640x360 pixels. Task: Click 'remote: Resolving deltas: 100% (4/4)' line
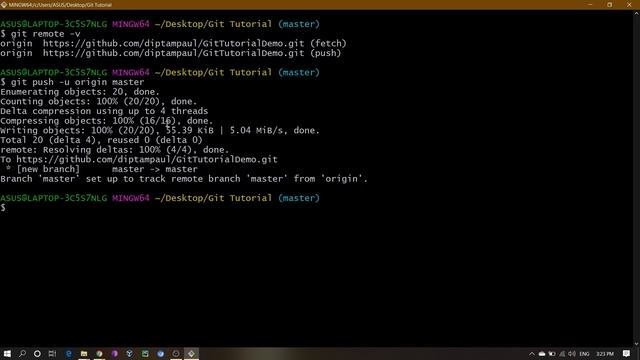click(115, 150)
